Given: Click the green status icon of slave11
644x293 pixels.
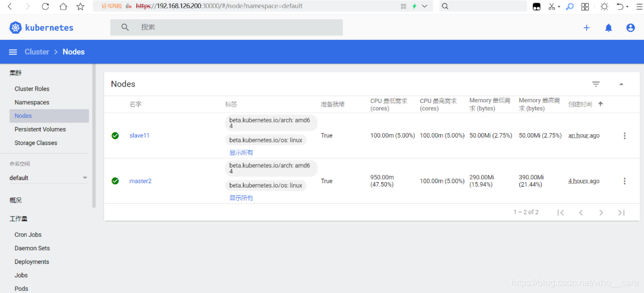Looking at the screenshot, I should coord(115,135).
